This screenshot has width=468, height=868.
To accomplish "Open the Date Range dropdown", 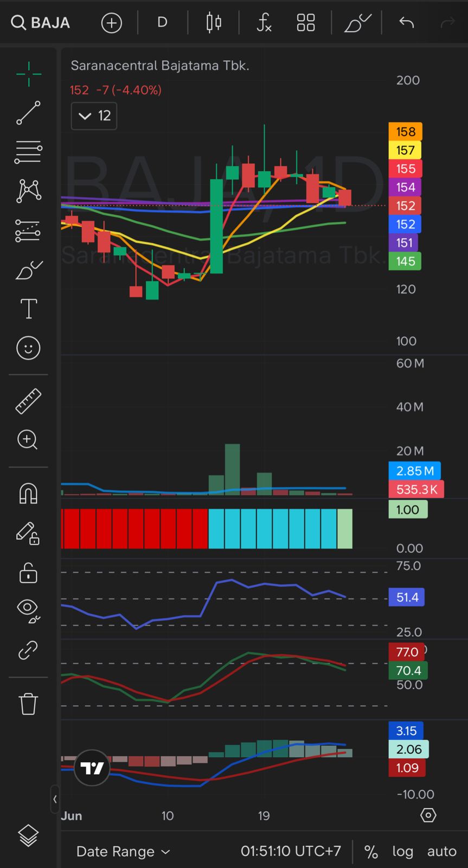I will tap(123, 852).
